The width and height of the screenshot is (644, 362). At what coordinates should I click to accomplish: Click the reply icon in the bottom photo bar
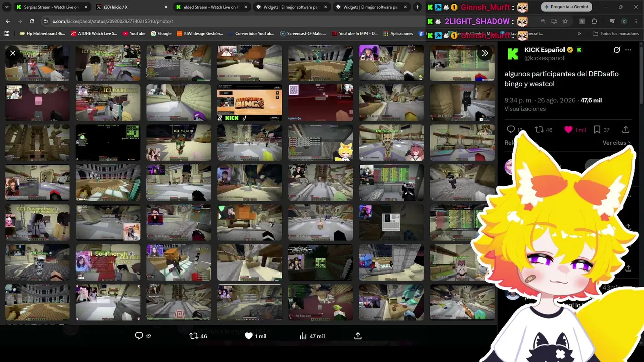click(139, 336)
